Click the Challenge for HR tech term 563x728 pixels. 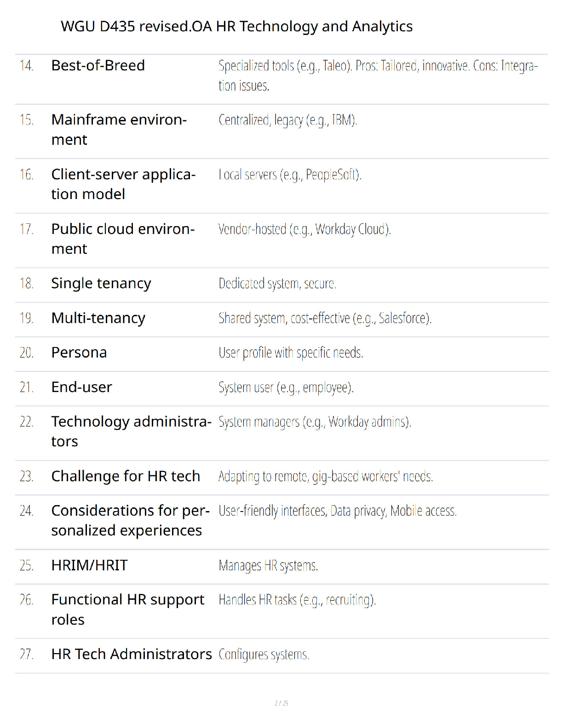pos(126,476)
